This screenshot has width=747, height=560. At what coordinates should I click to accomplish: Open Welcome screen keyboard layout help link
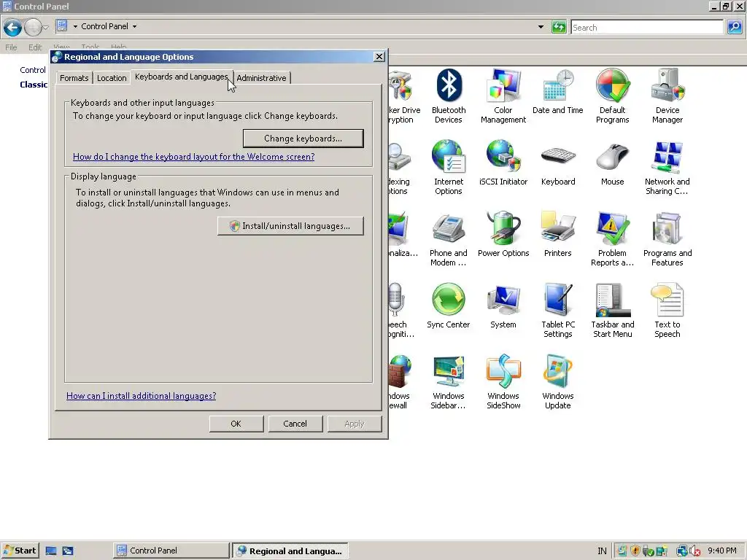[x=193, y=157]
